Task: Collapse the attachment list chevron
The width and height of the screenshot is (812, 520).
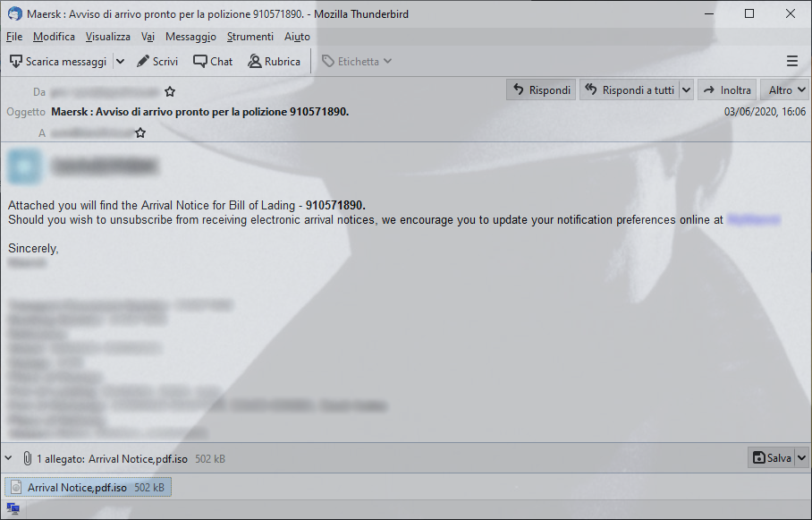Action: tap(8, 457)
